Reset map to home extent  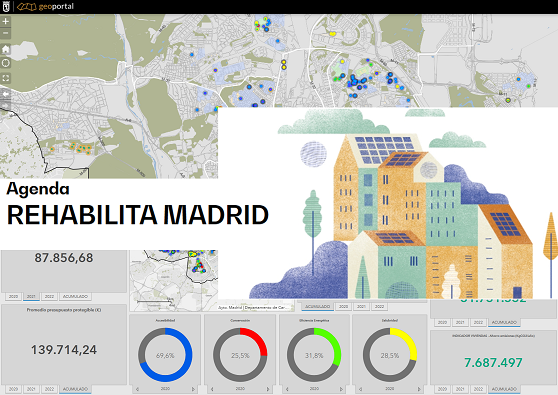pyautogui.click(x=6, y=49)
